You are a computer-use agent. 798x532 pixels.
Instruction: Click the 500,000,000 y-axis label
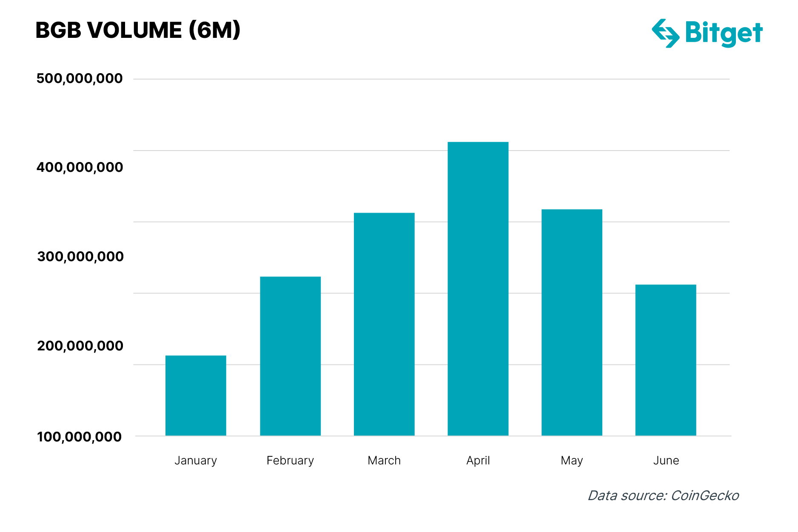click(80, 79)
